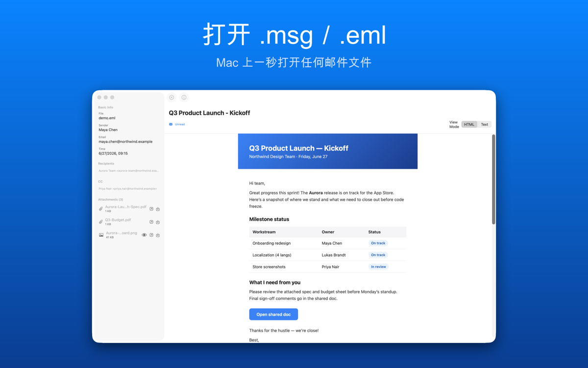
Task: Click the Onboarding redesign table cell
Action: (271, 243)
